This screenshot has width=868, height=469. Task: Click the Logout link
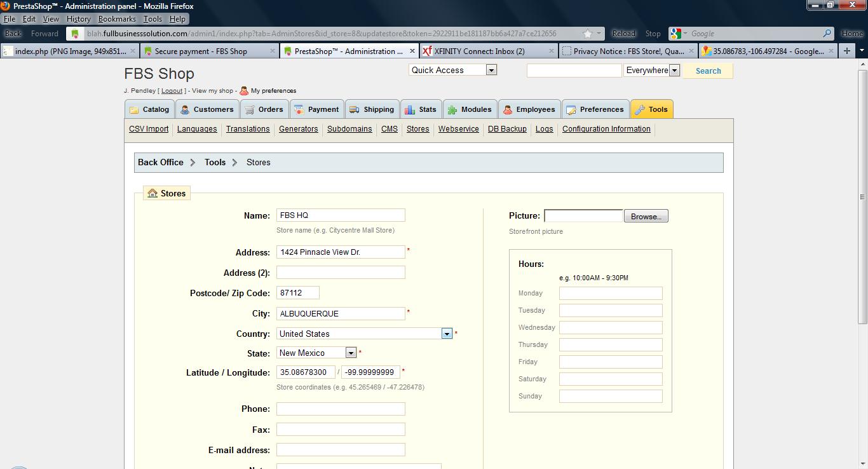tap(172, 91)
